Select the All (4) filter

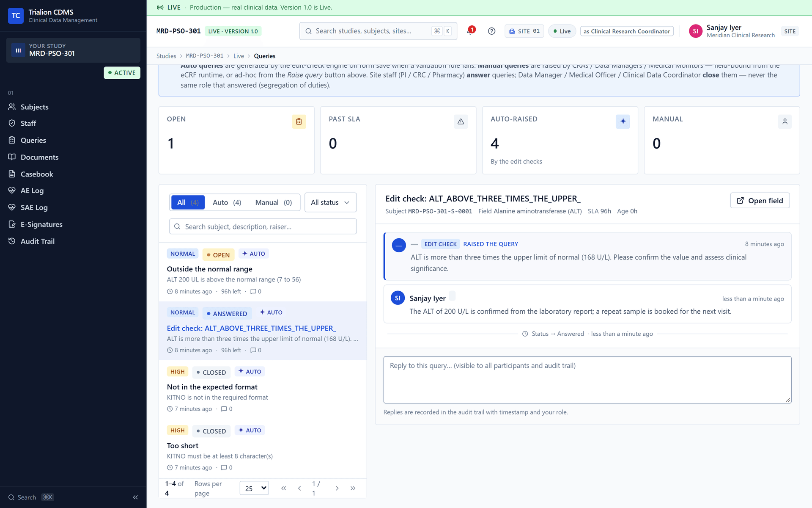[188, 202]
